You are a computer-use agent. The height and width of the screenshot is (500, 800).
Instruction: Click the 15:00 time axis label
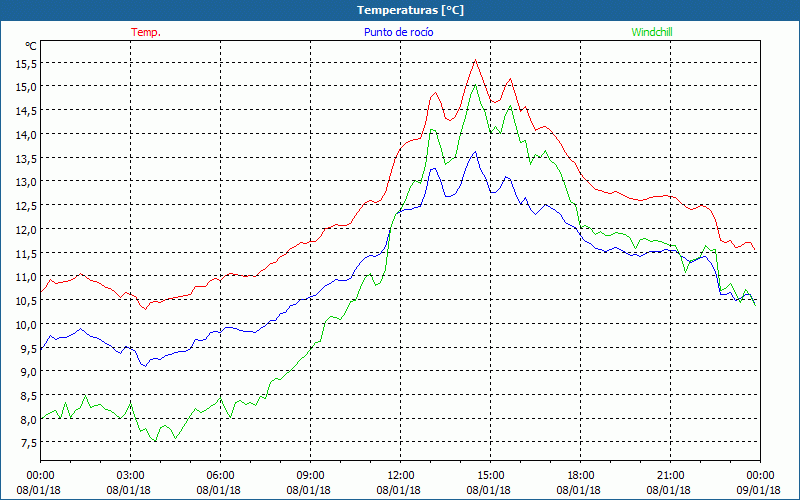491,476
